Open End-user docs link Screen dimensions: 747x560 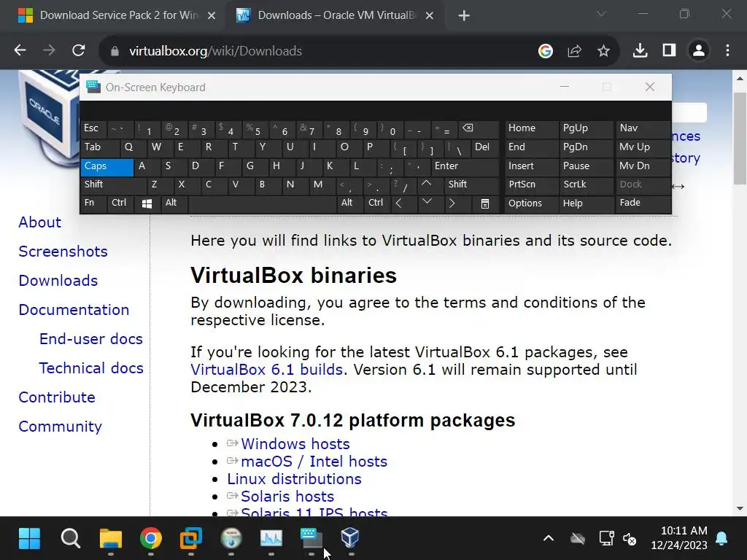coord(91,339)
